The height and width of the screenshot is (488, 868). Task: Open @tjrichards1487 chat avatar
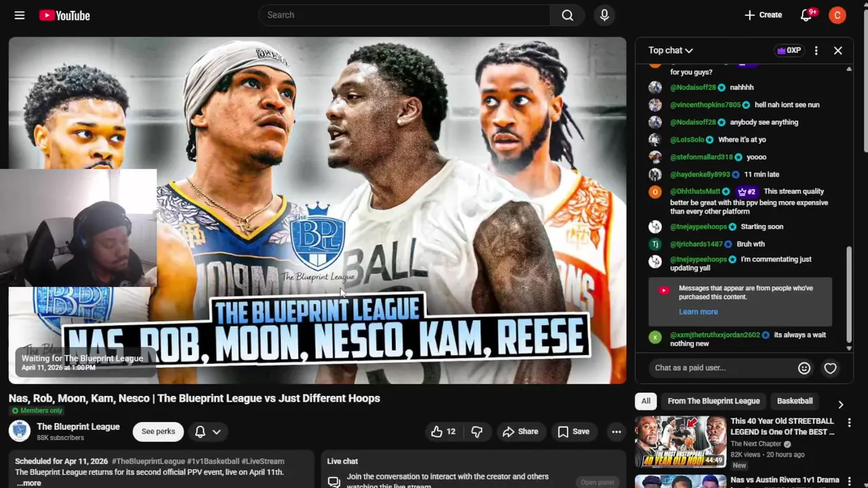pos(655,244)
